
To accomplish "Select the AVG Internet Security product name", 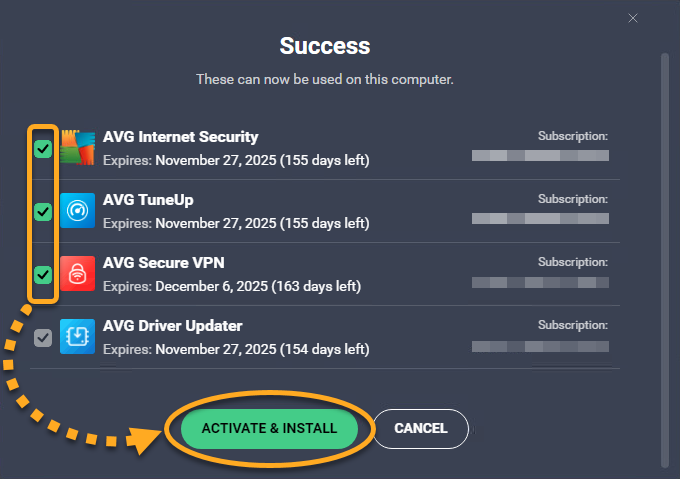I will click(180, 137).
